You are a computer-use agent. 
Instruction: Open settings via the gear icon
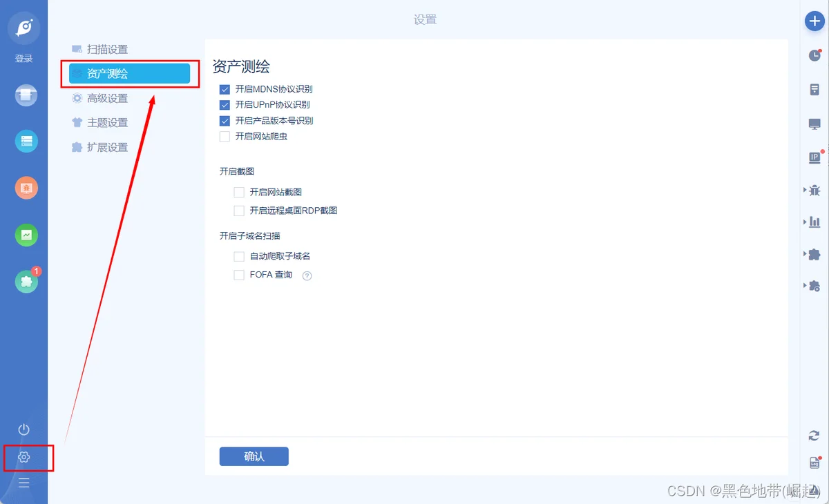click(x=24, y=457)
